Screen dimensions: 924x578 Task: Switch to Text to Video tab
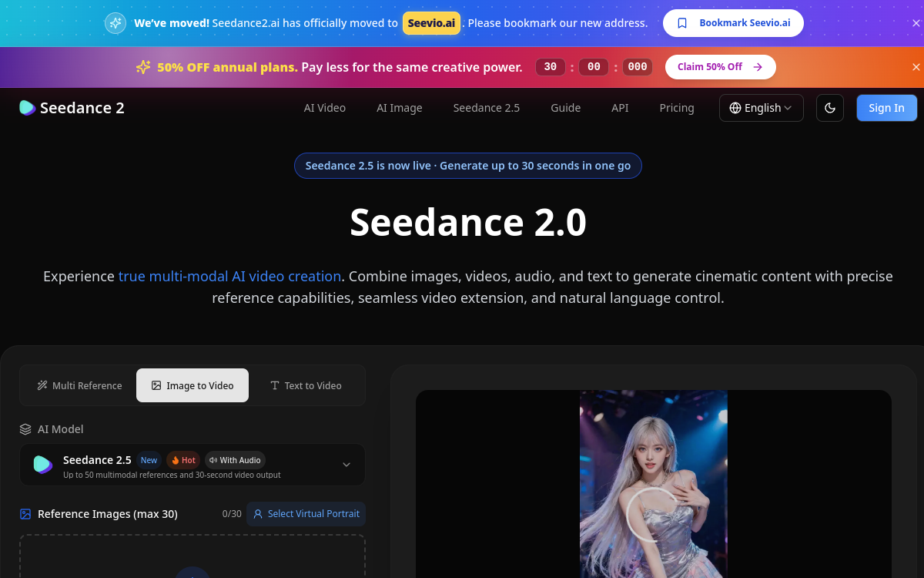306,385
